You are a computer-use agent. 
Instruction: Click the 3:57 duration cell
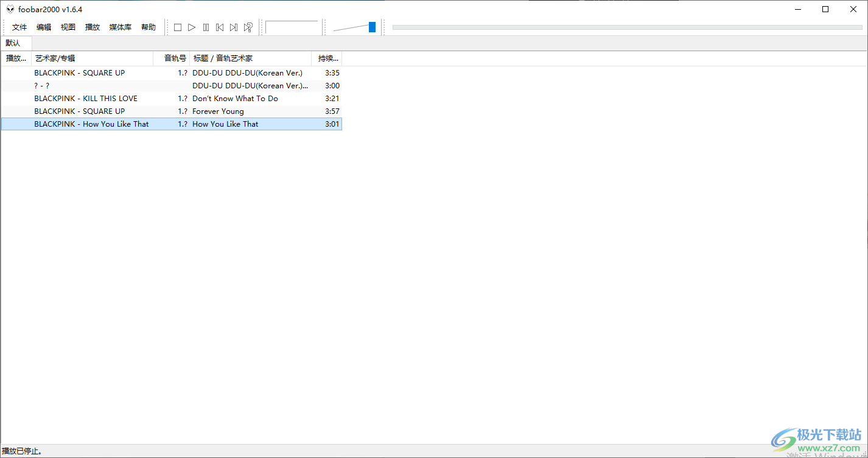click(x=332, y=111)
